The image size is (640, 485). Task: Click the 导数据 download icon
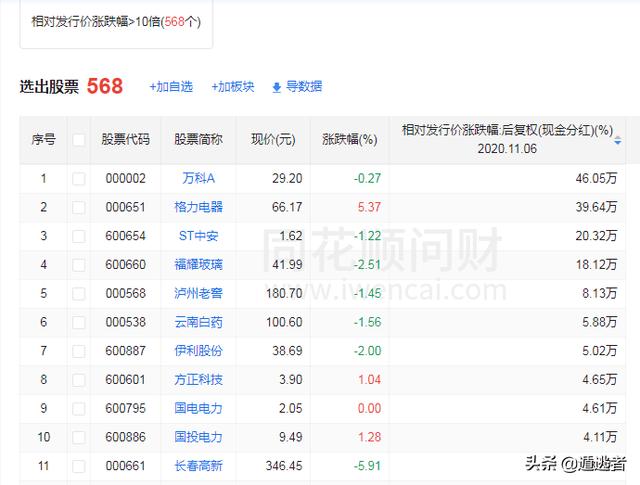click(x=277, y=87)
